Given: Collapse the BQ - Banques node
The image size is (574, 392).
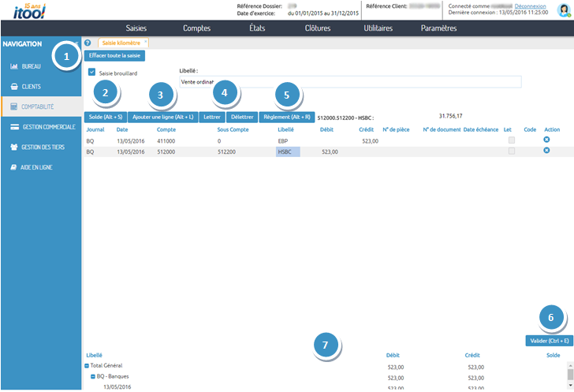Looking at the screenshot, I should 93,377.
